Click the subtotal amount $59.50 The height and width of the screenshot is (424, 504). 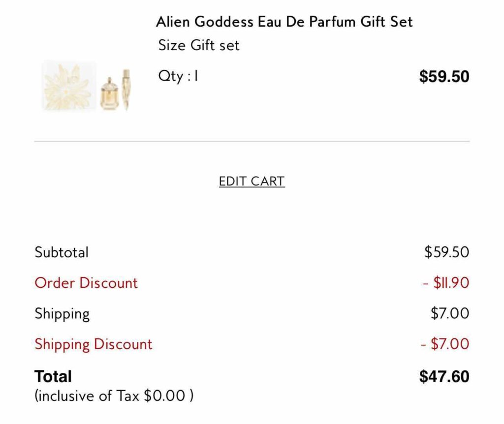coord(446,252)
